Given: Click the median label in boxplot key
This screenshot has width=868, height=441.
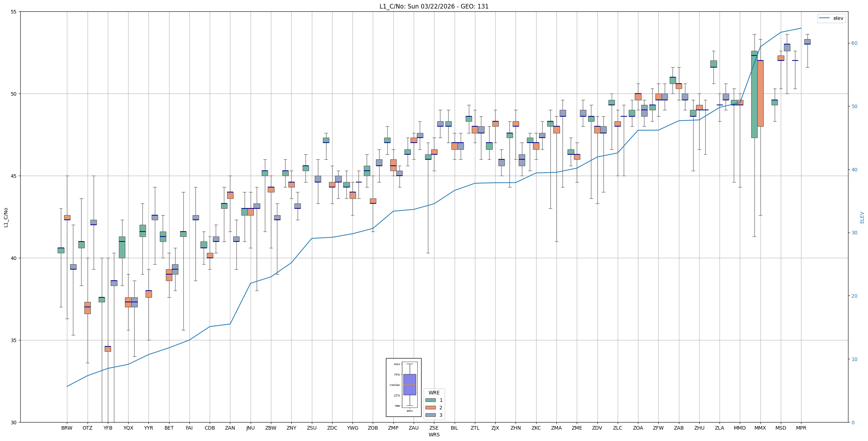Looking at the screenshot, I should point(394,385).
